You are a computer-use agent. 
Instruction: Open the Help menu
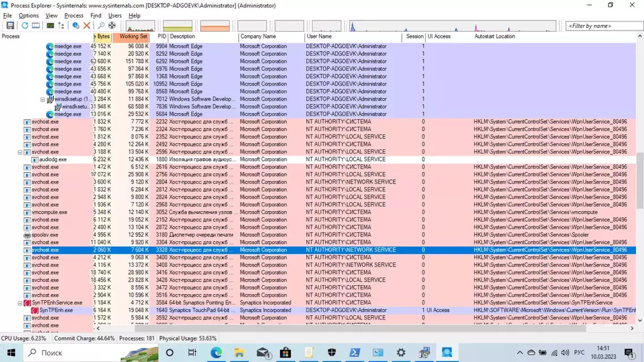(134, 16)
